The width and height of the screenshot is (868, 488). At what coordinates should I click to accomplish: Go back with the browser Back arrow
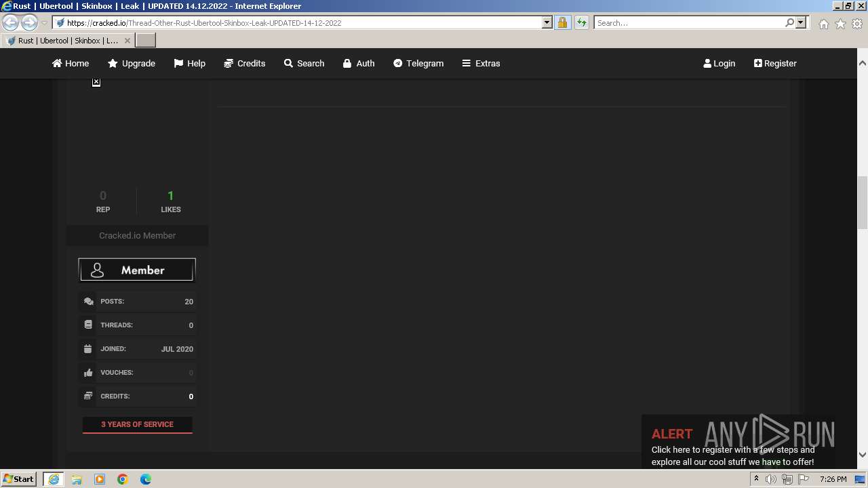point(11,23)
